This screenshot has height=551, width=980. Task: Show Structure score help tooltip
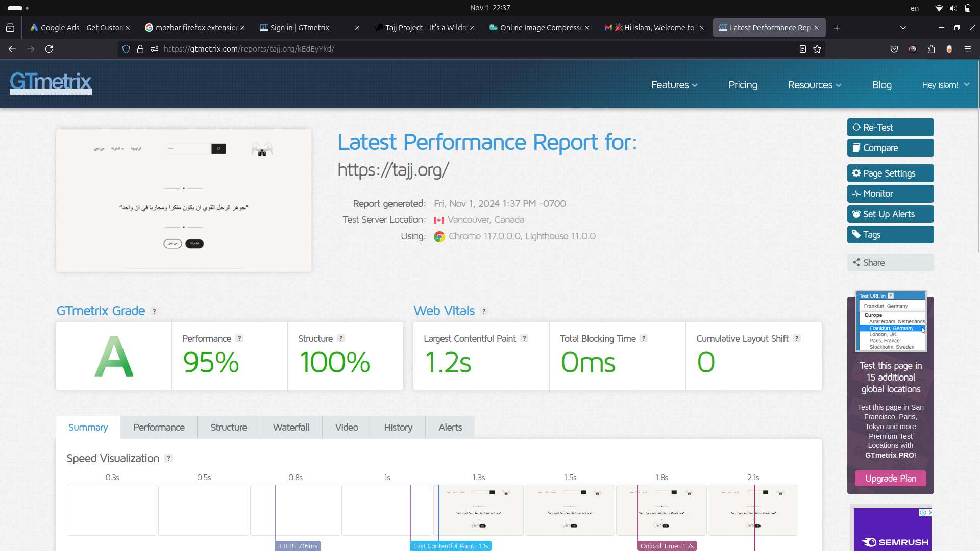click(341, 338)
